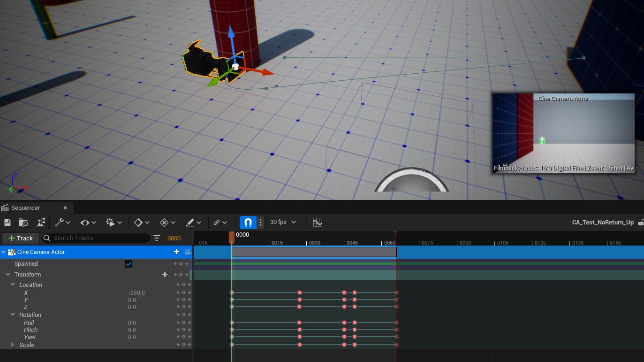Screen dimensions: 644x362
Task: Open the diamond keyframe options menu
Action: [142, 222]
